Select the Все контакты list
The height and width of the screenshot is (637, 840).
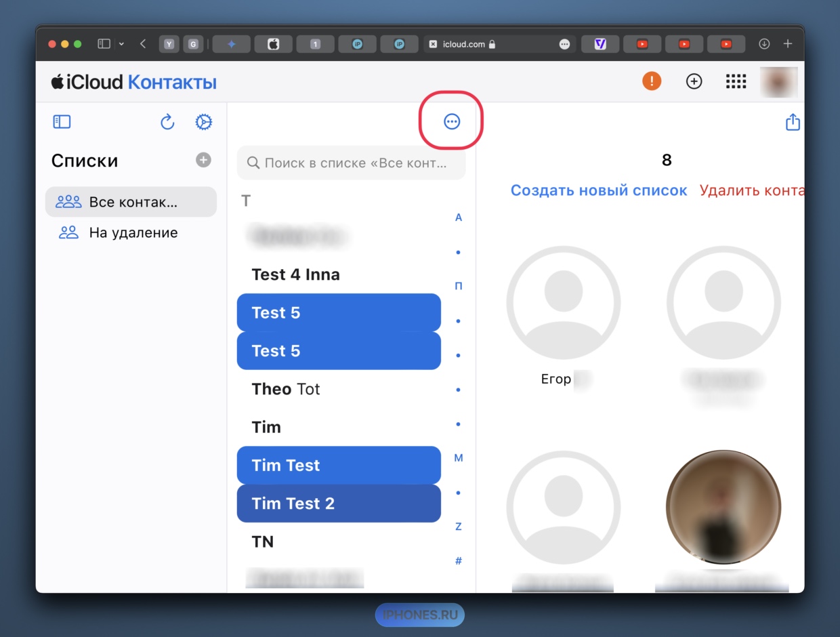(131, 202)
